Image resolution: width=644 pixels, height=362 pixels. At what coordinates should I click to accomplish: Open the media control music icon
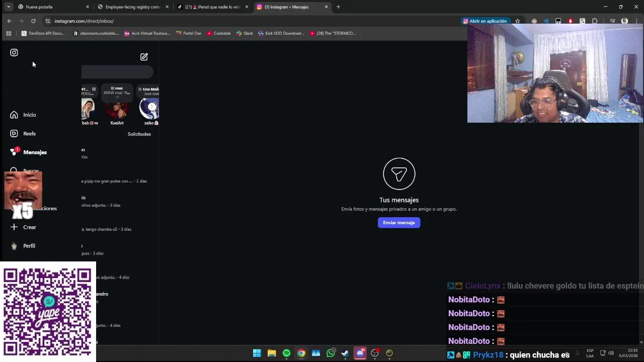click(x=612, y=21)
